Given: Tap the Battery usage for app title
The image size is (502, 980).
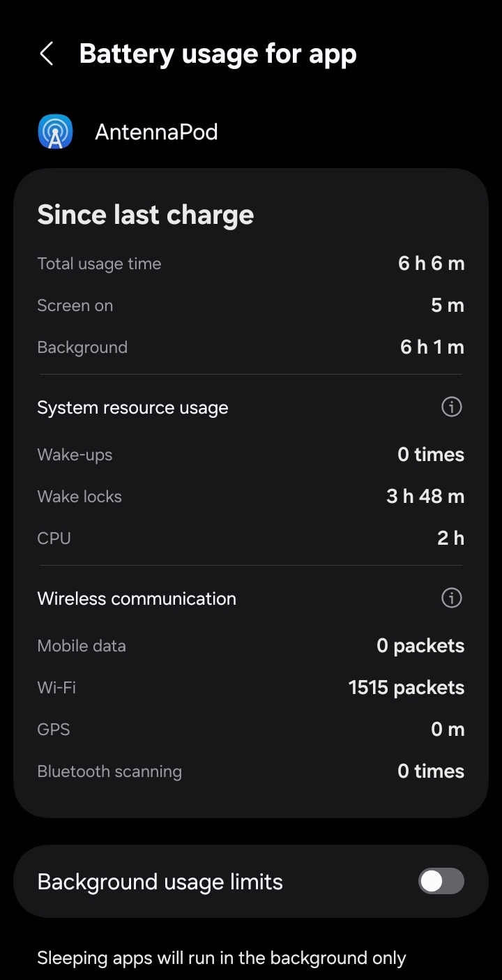Looking at the screenshot, I should coord(218,54).
